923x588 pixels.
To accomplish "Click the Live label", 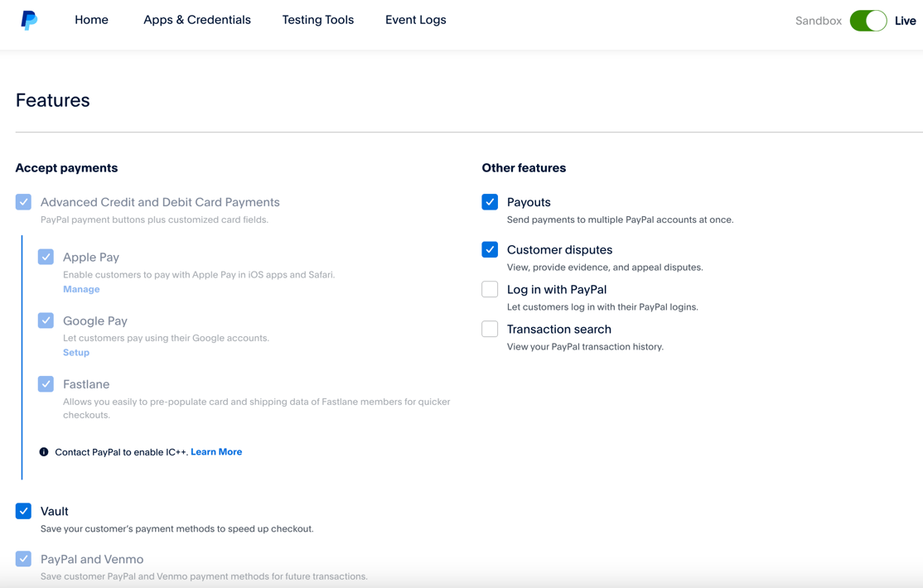I will [x=905, y=21].
